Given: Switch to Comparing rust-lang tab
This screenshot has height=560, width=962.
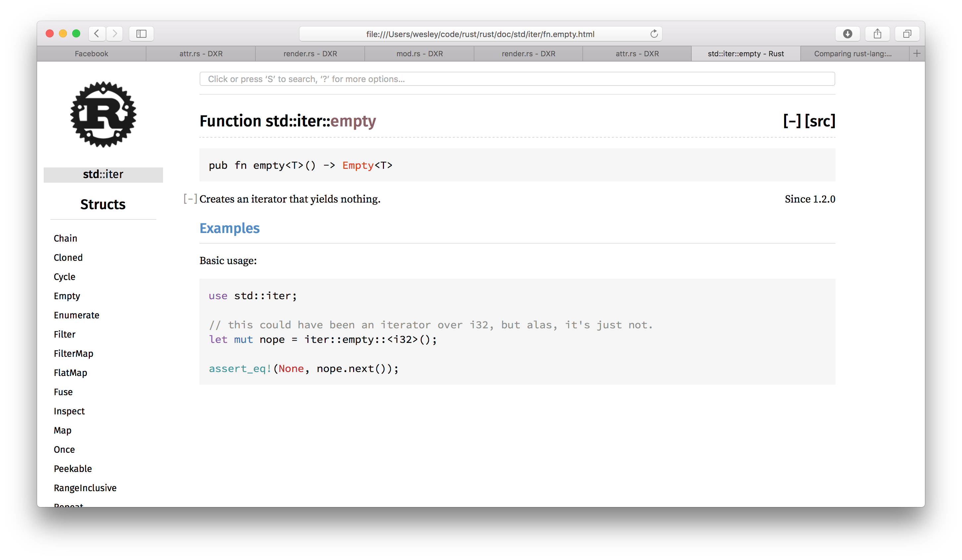Looking at the screenshot, I should (853, 54).
